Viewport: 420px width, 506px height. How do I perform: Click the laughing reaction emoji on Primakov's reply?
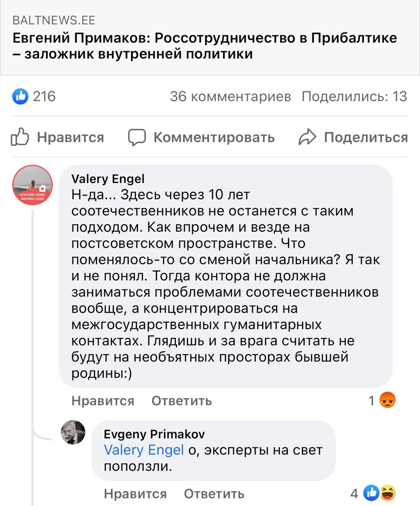[x=388, y=493]
